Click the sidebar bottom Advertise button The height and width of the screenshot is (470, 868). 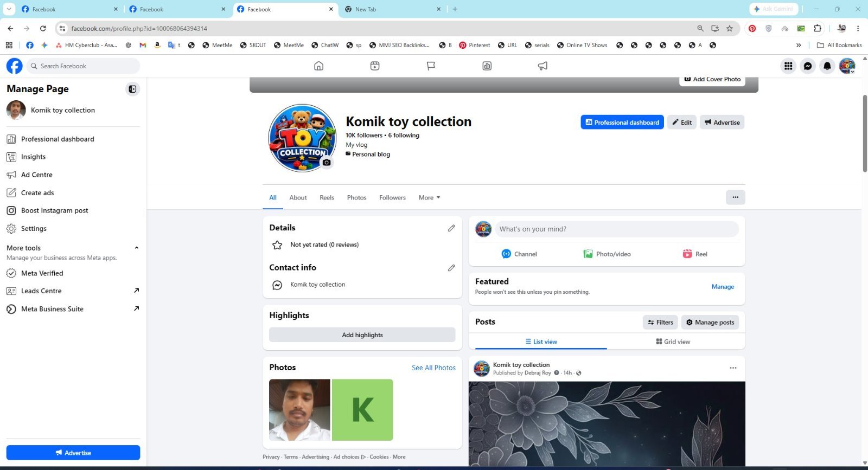[73, 453]
